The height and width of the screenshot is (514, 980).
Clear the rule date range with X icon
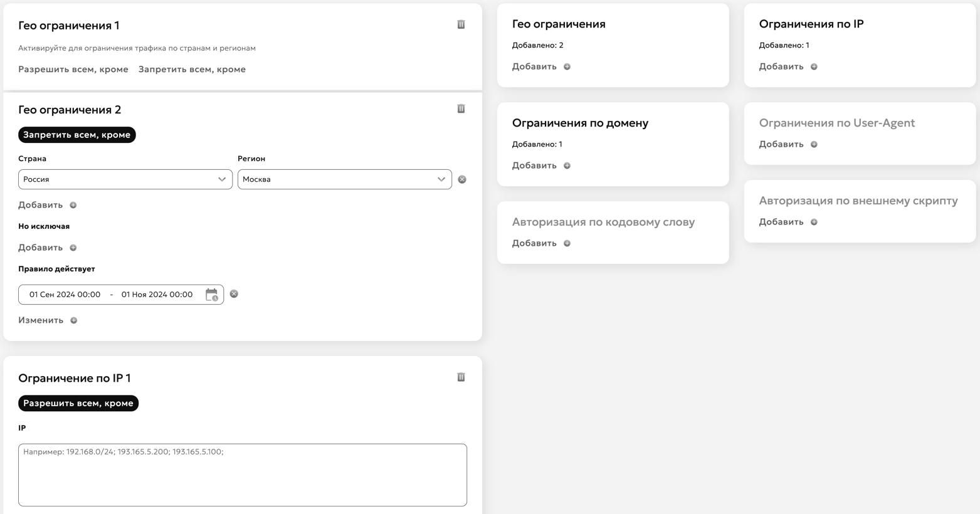(234, 294)
